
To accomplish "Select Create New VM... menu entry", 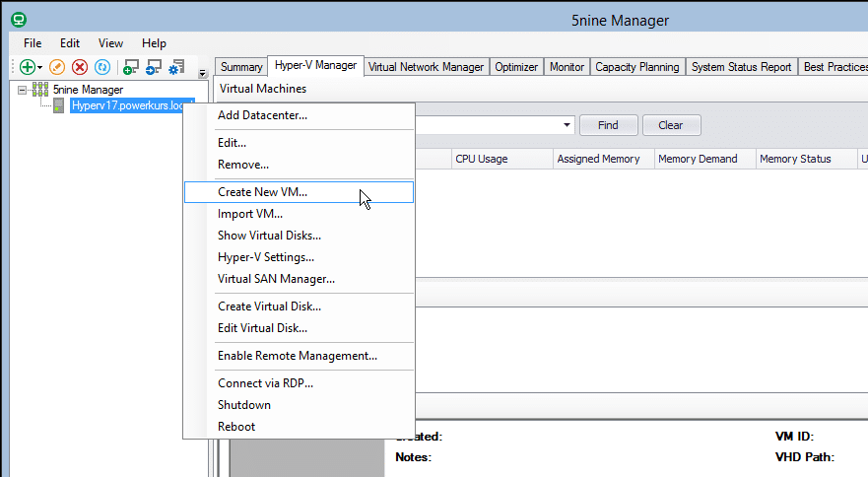I will [299, 192].
